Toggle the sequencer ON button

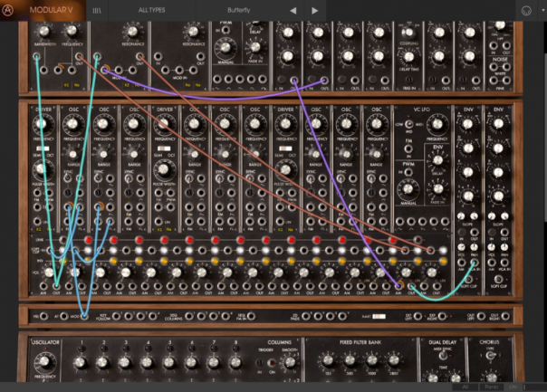click(272, 363)
